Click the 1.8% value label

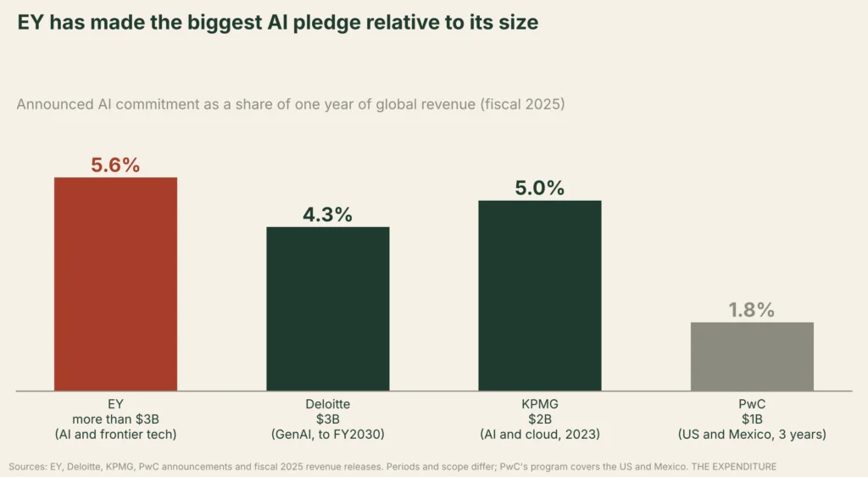[x=752, y=310]
